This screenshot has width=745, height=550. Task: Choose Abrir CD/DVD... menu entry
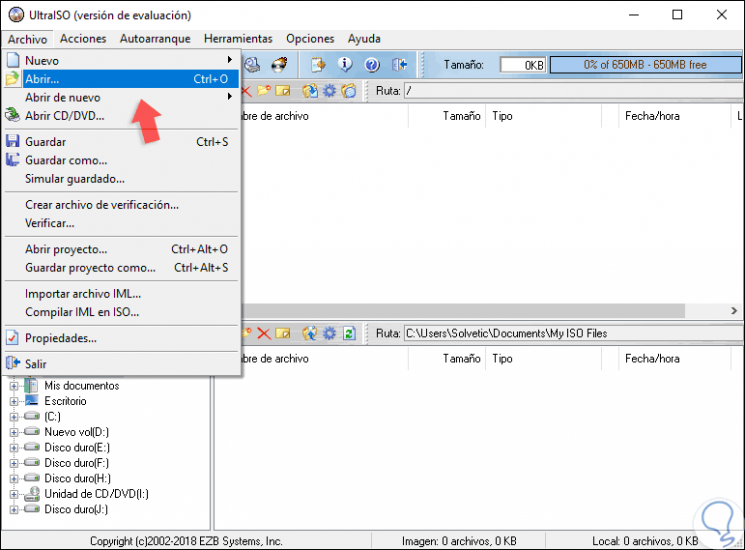tap(122, 116)
